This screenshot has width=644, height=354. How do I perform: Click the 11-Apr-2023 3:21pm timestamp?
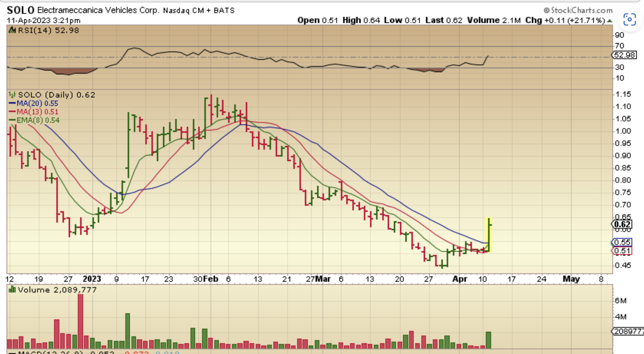[44, 20]
